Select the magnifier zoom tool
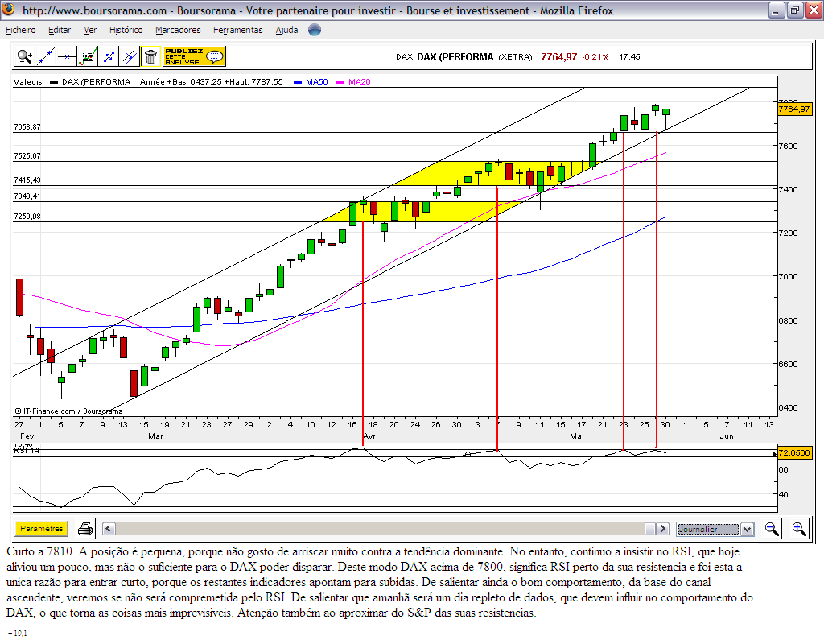824x644 pixels. (25, 56)
